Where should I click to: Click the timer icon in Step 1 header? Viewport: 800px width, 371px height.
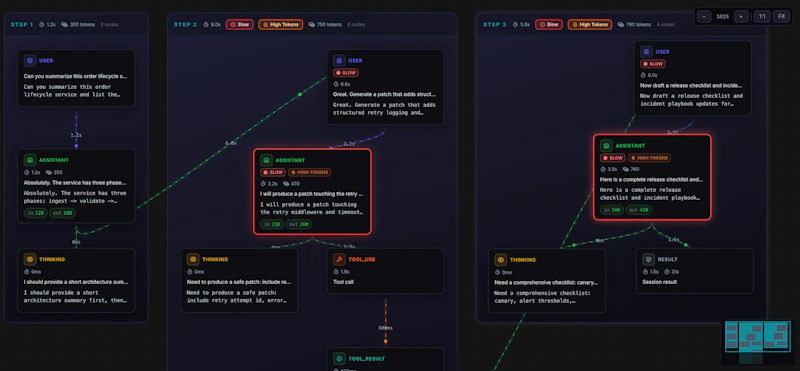pos(42,24)
